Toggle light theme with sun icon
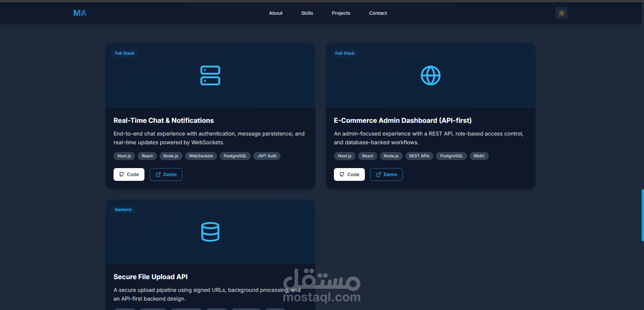644x310 pixels. coord(561,13)
